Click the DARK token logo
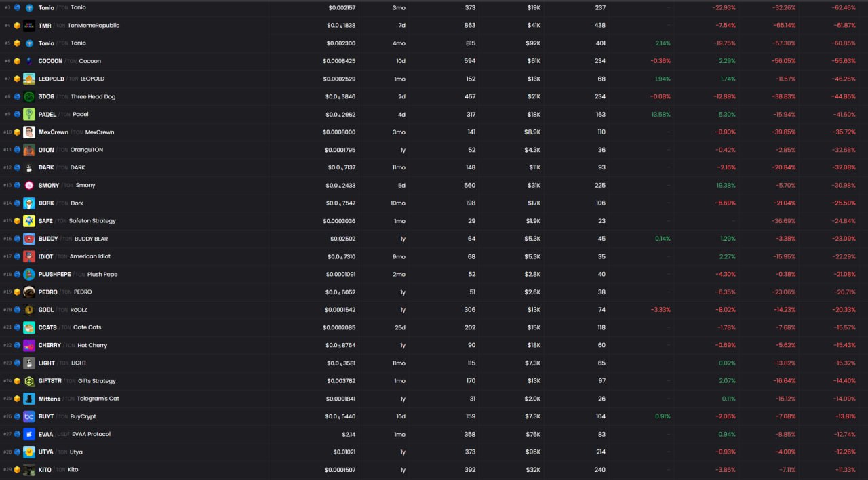The width and height of the screenshot is (868, 480). coord(29,167)
